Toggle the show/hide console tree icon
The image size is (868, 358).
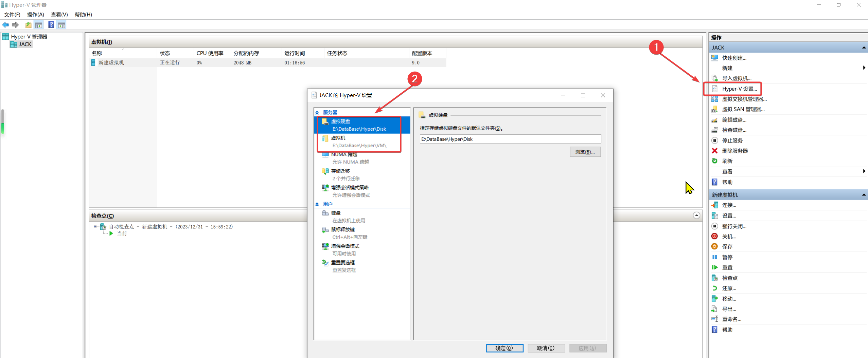(39, 25)
